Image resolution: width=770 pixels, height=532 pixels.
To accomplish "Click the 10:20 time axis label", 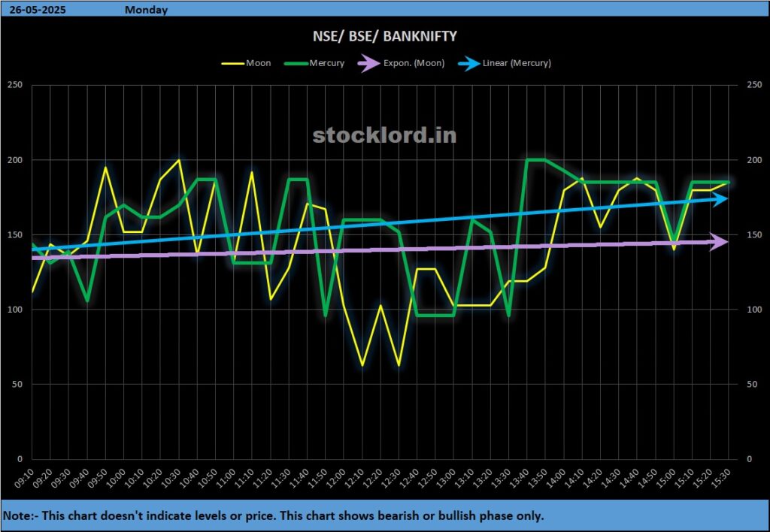I will (x=153, y=478).
